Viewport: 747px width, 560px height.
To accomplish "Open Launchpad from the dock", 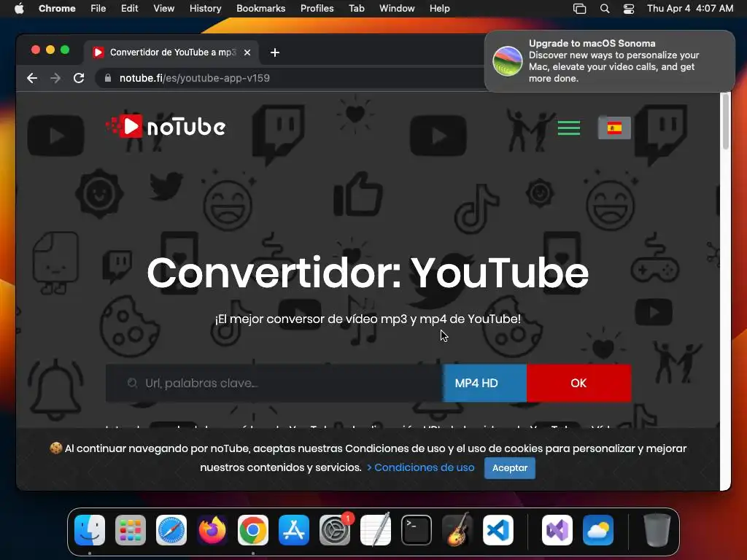I will (131, 530).
